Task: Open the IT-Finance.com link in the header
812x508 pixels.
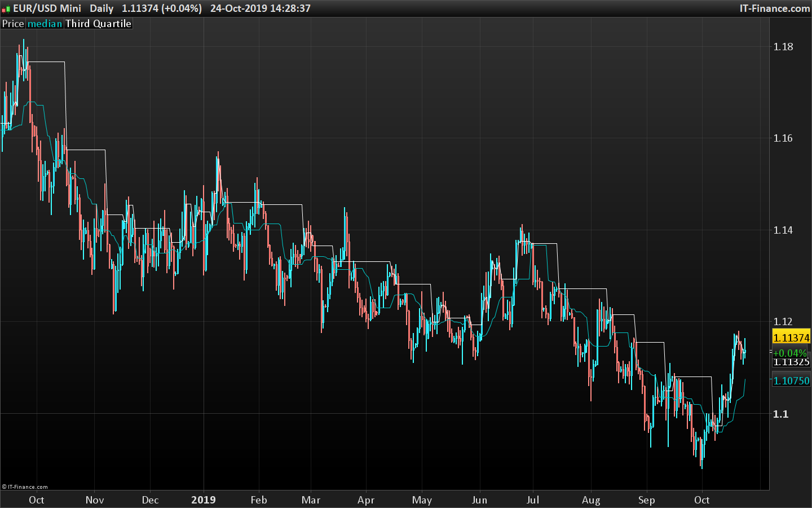Action: click(775, 8)
